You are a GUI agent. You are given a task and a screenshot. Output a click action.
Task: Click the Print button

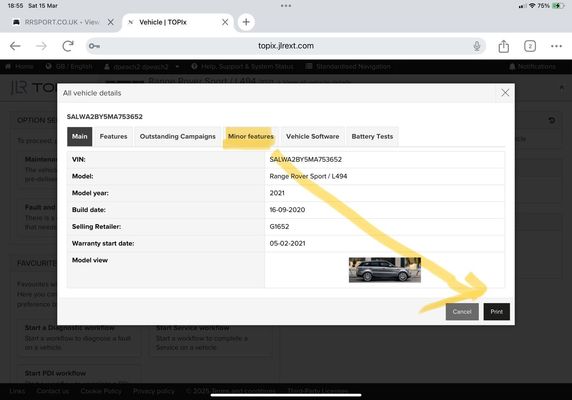(496, 312)
